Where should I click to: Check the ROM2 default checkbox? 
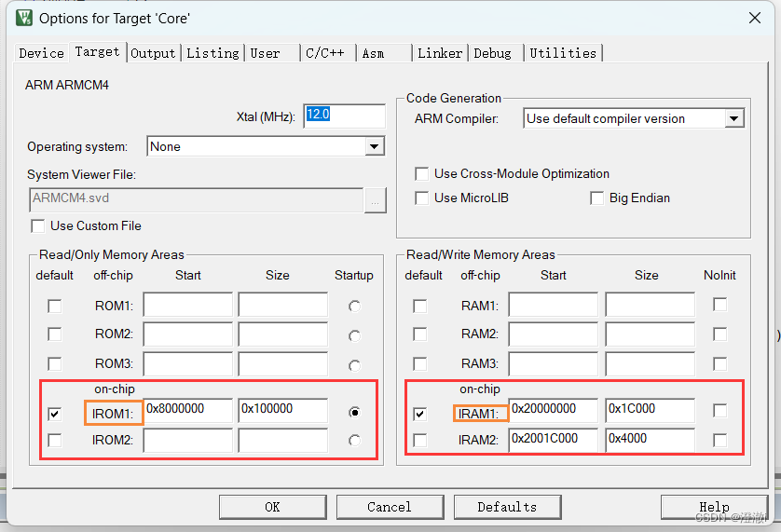pos(55,334)
